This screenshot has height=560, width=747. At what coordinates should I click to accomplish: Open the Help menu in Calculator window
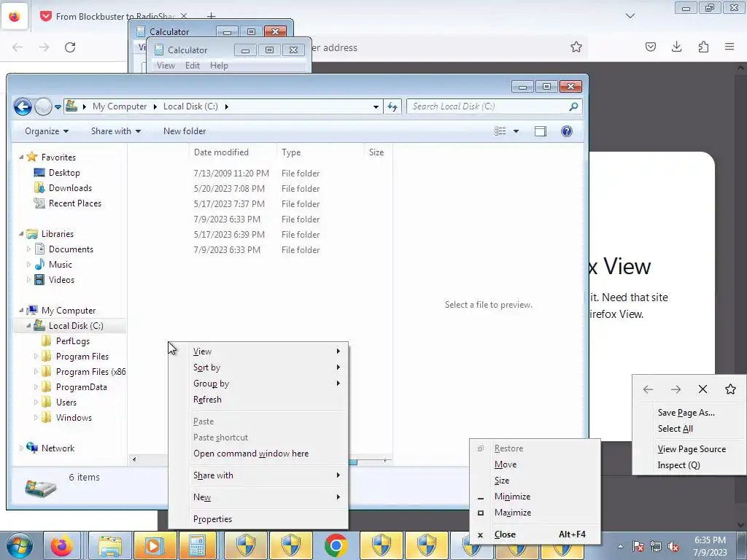tap(219, 66)
